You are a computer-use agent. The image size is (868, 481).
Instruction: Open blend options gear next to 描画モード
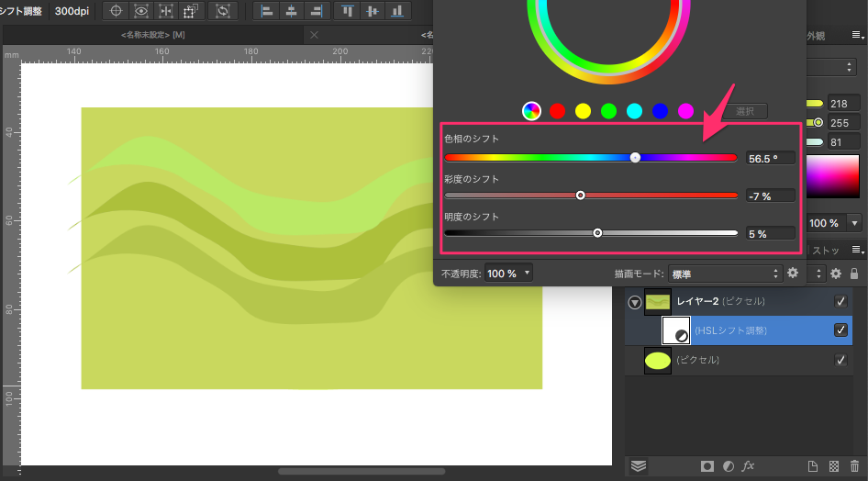click(793, 273)
